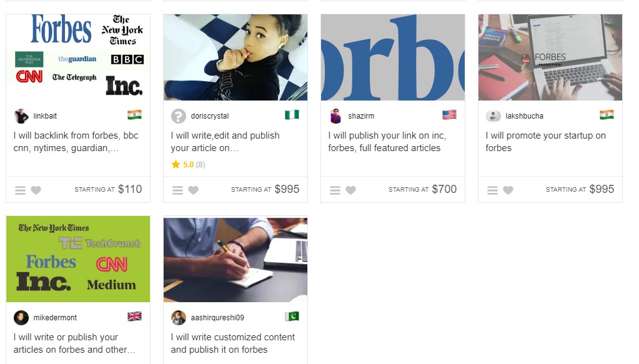
Task: Click shazirm's profile avatar
Action: tap(336, 116)
